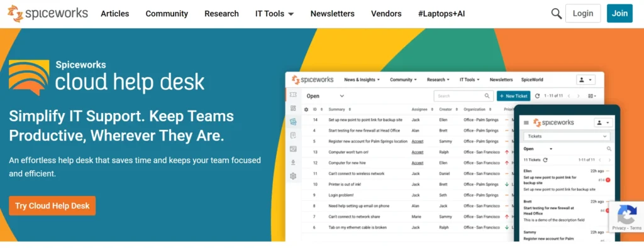This screenshot has height=248, width=644.
Task: Click the Spiceworks logo in the site header
Action: 48,14
